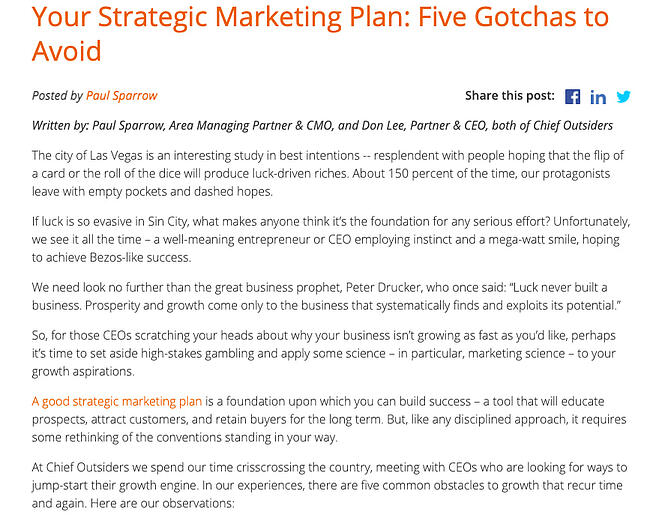650x521 pixels.
Task: Share the post on Facebook
Action: point(572,97)
